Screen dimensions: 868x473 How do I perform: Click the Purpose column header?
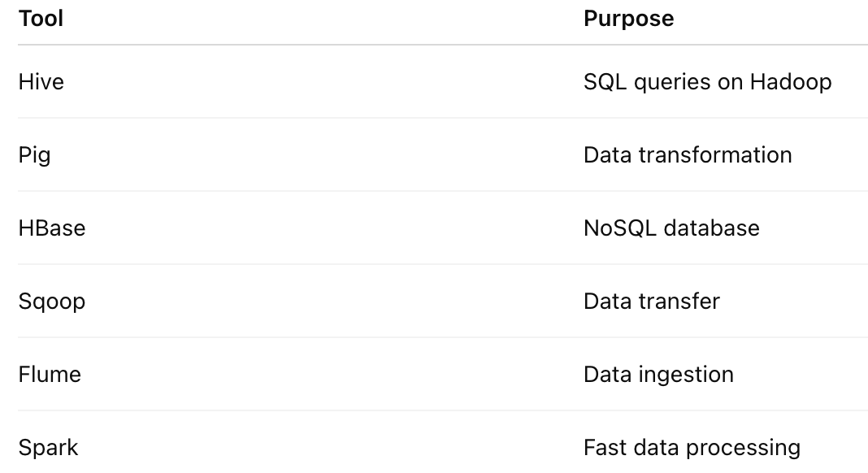point(629,18)
